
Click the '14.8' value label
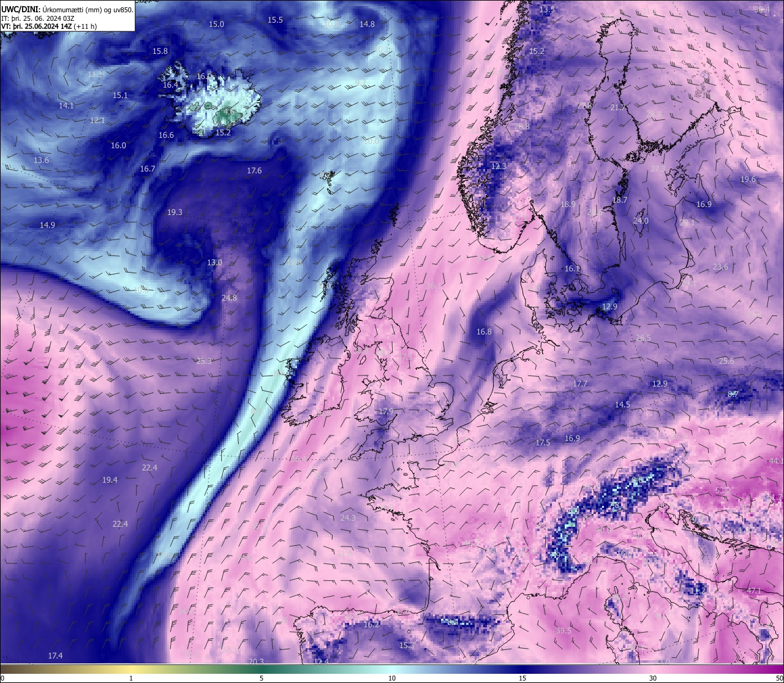click(367, 24)
